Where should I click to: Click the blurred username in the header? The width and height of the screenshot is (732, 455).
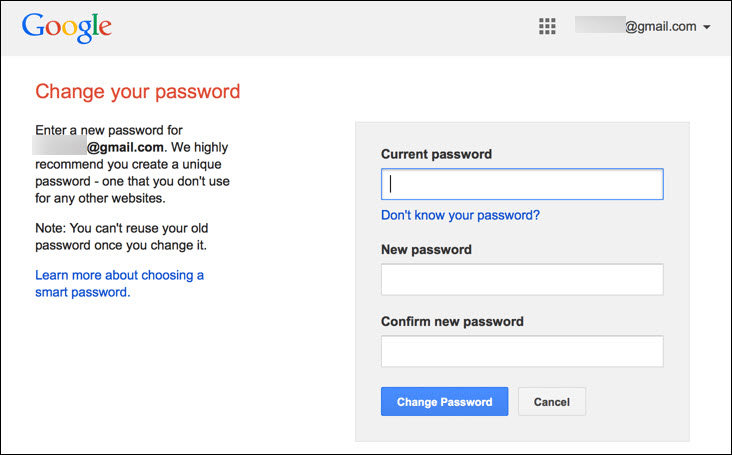600,25
